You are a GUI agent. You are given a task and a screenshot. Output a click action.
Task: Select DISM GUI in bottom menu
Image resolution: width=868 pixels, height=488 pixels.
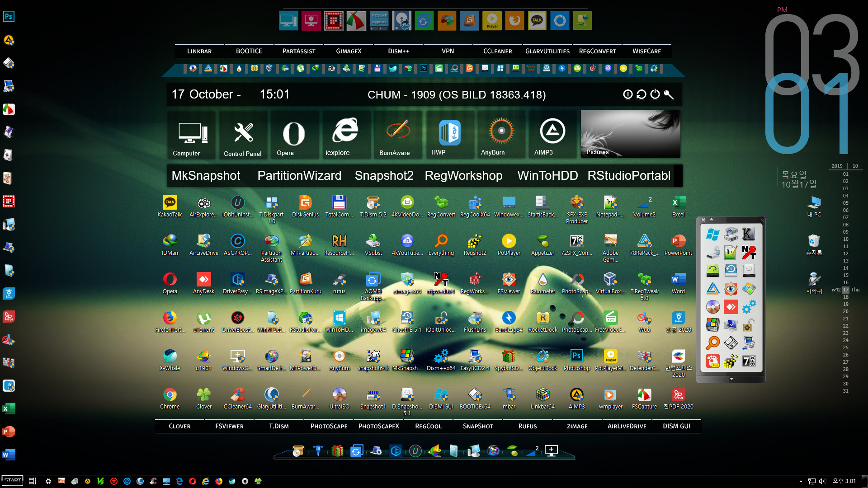677,426
